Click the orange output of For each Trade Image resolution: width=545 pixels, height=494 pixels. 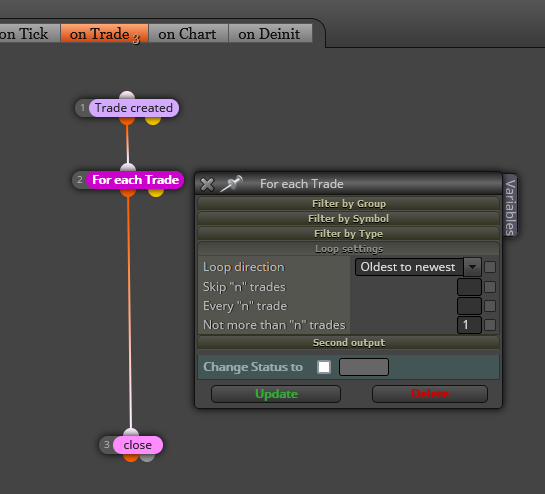coord(128,193)
